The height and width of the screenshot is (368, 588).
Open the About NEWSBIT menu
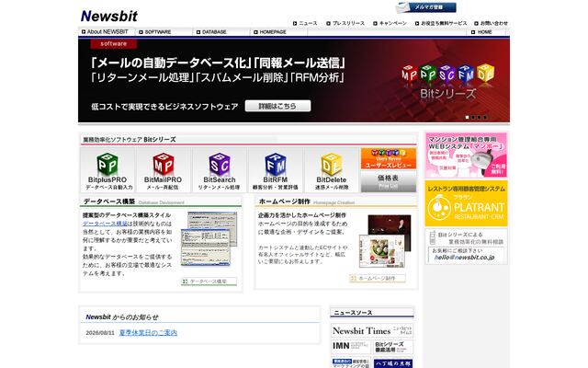pyautogui.click(x=105, y=32)
